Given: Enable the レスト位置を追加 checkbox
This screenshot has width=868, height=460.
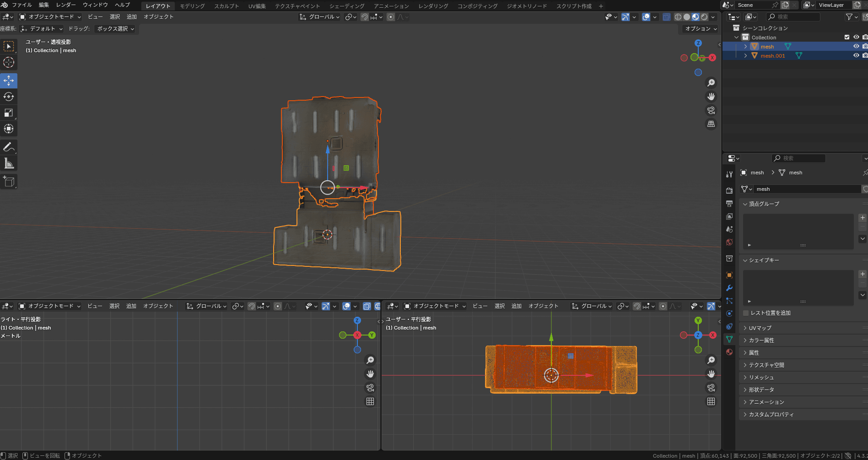Looking at the screenshot, I should tap(746, 313).
